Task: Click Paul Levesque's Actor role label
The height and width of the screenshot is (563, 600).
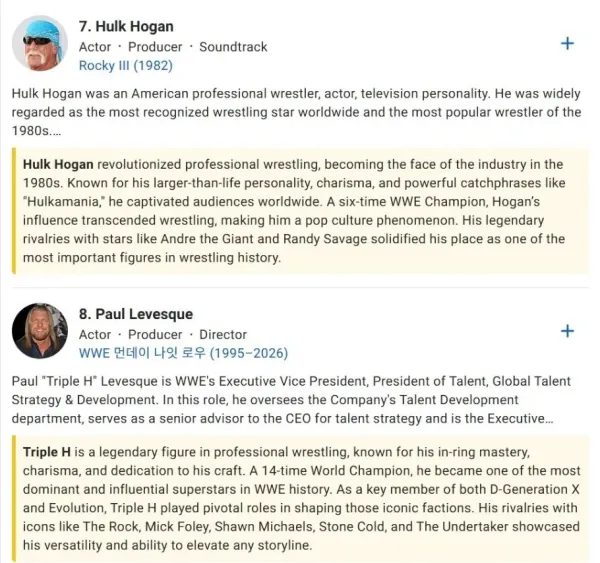Action: coord(95,335)
